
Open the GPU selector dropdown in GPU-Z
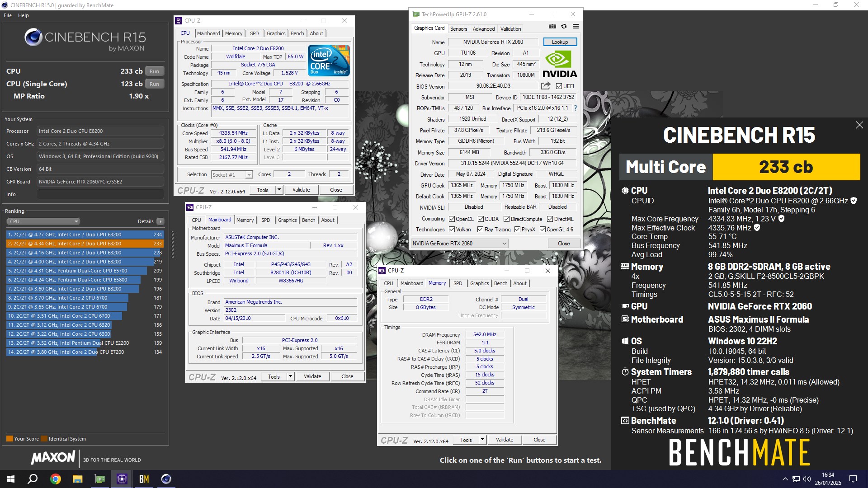(460, 244)
